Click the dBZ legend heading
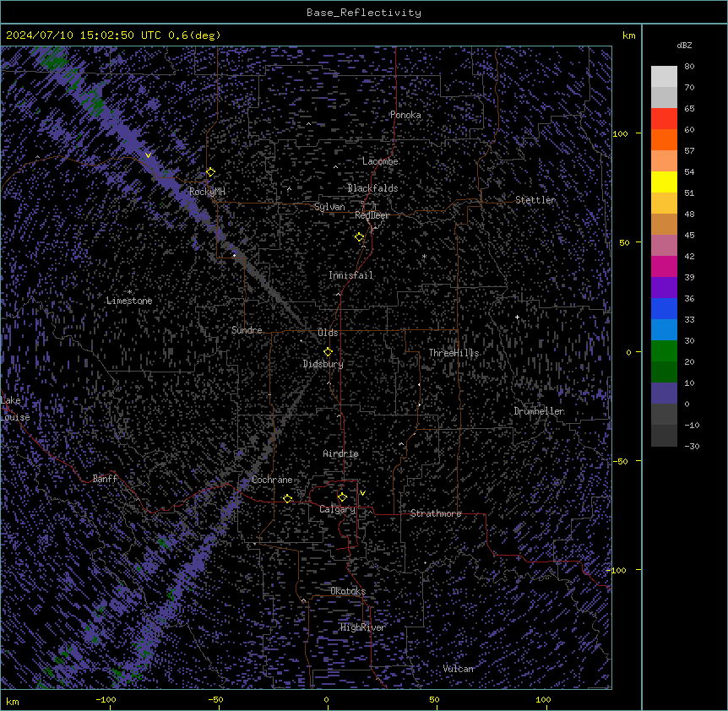 [684, 45]
